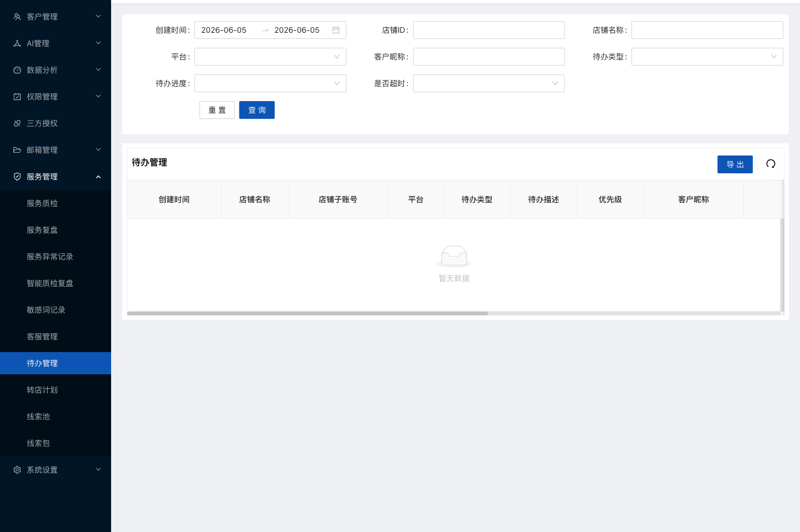Click the 邮箱管理 folder icon
The height and width of the screenshot is (532, 800).
coord(17,150)
